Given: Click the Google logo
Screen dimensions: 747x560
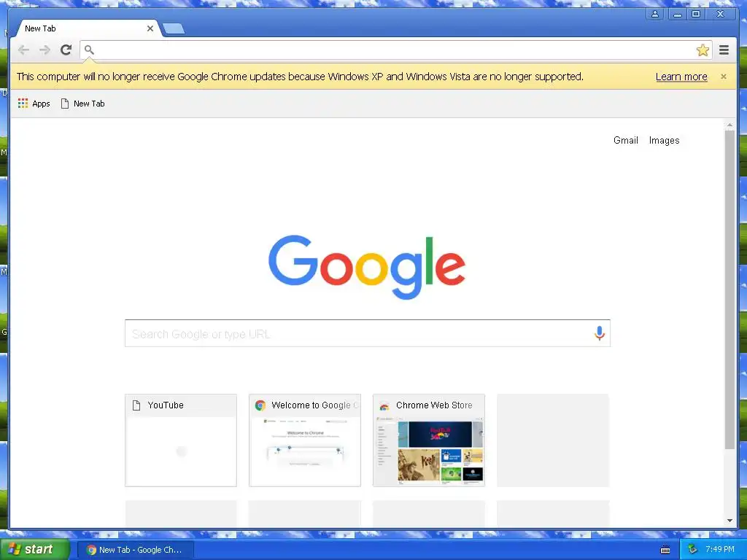Looking at the screenshot, I should (x=367, y=267).
